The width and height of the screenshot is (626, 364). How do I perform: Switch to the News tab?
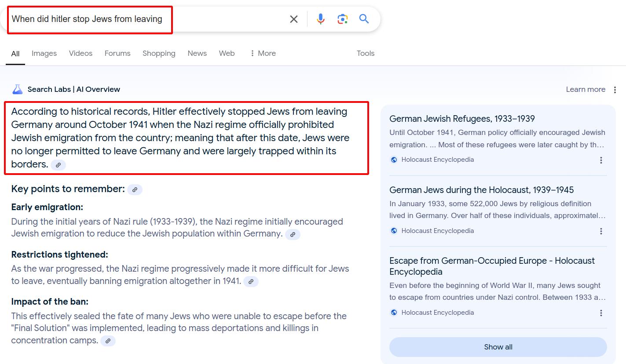[197, 53]
